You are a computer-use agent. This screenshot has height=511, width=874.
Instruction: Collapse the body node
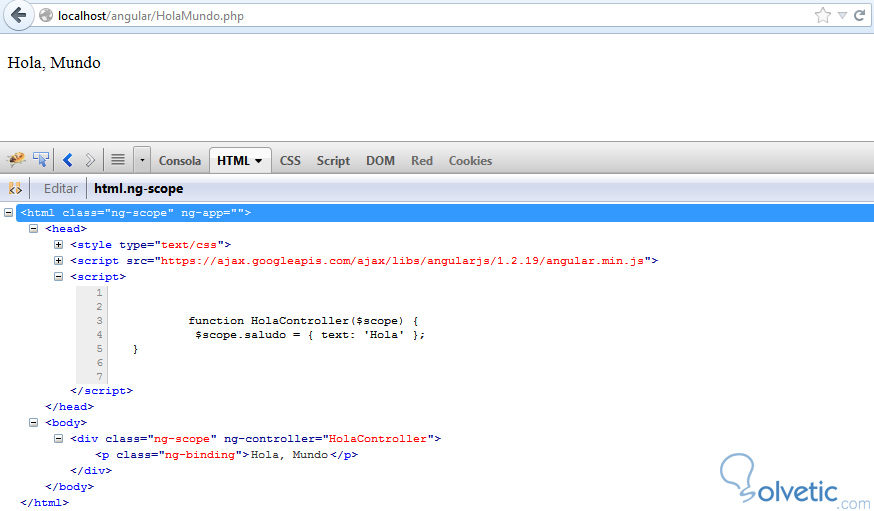pos(33,422)
